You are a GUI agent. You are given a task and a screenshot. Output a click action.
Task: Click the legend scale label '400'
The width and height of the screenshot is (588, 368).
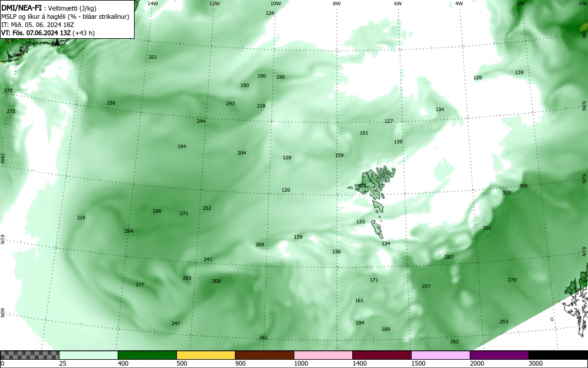123,363
